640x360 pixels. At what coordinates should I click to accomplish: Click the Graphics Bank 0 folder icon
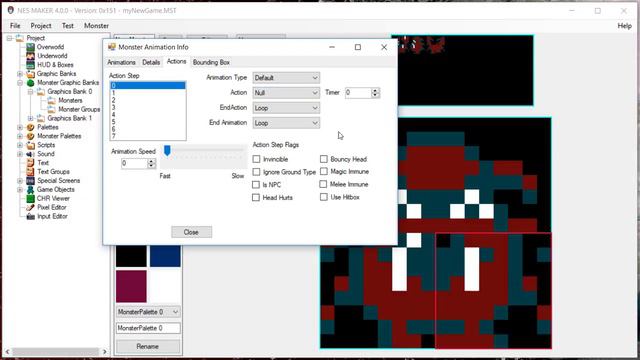[x=41, y=92]
